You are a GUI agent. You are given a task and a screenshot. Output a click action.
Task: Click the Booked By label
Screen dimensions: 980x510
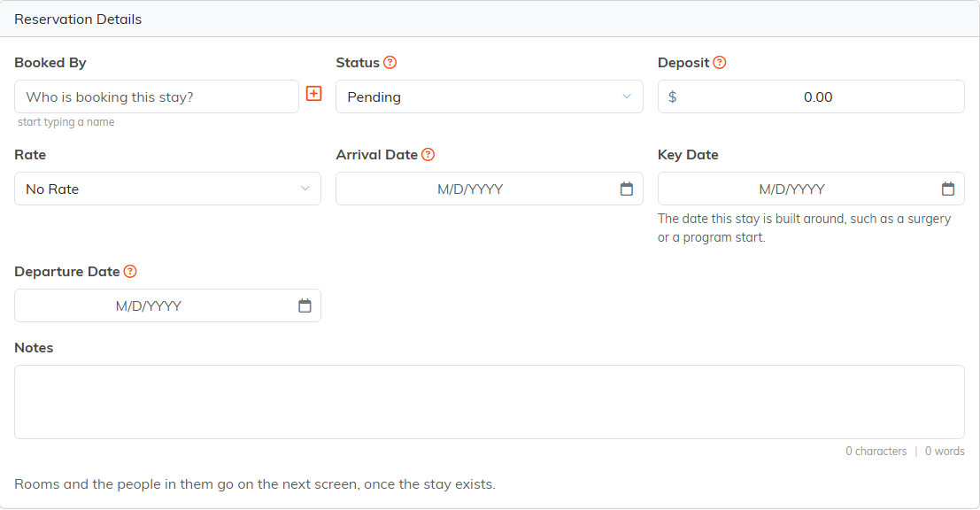pos(50,63)
